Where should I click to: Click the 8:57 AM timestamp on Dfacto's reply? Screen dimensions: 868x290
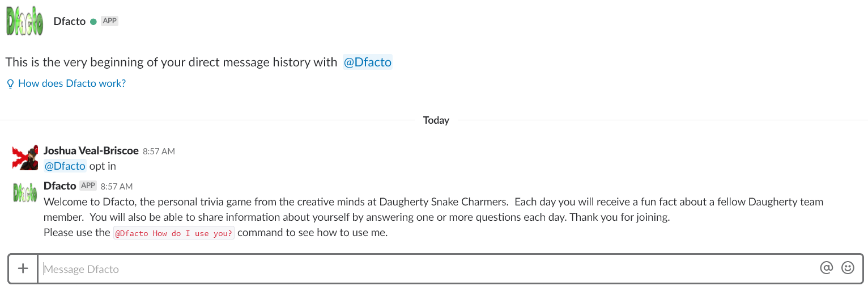(117, 186)
